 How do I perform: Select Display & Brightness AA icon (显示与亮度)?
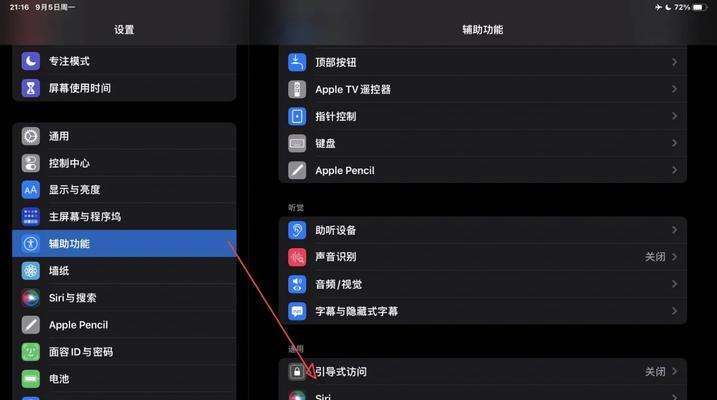(x=31, y=190)
